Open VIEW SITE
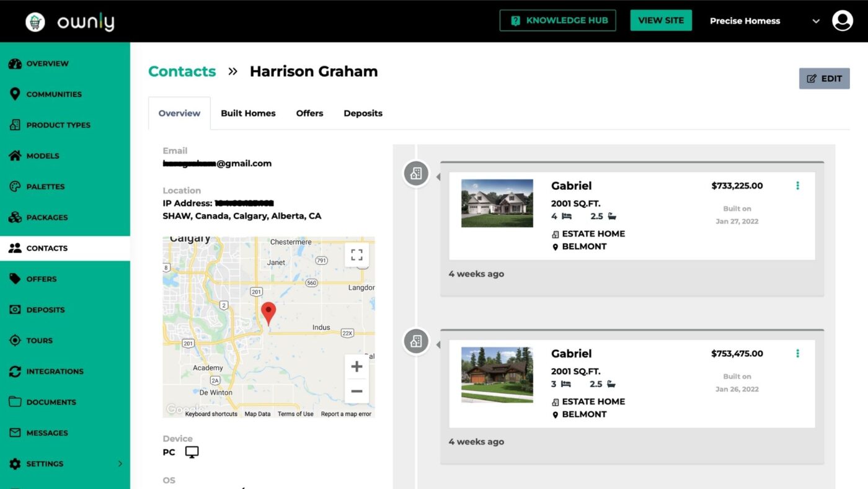 tap(661, 20)
